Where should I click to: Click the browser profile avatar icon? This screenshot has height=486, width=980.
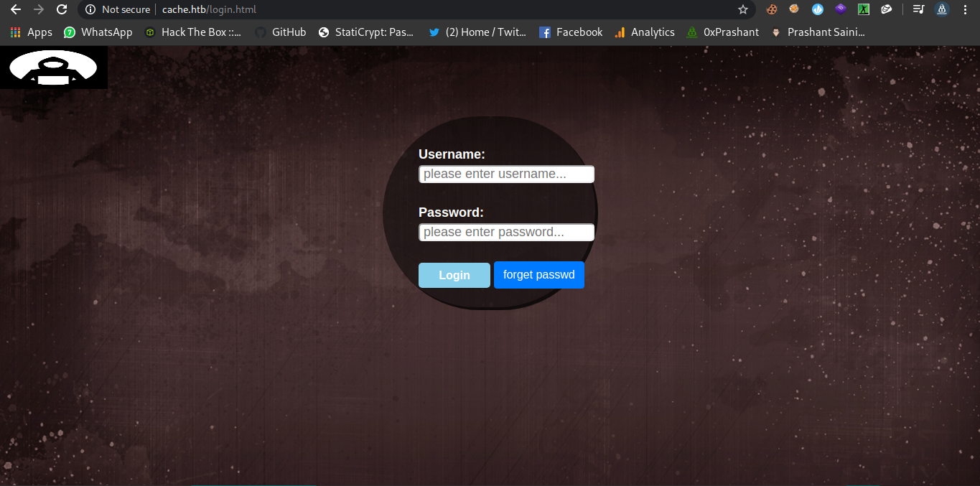pyautogui.click(x=941, y=9)
